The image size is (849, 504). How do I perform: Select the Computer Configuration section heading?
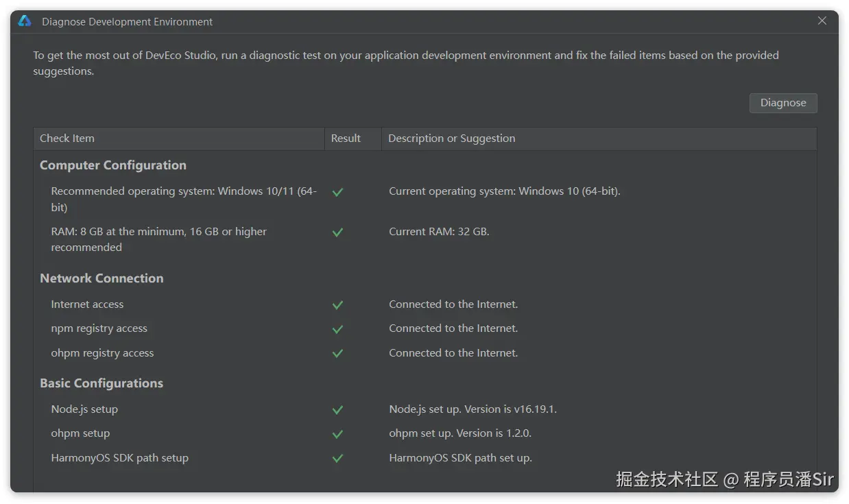coord(113,165)
